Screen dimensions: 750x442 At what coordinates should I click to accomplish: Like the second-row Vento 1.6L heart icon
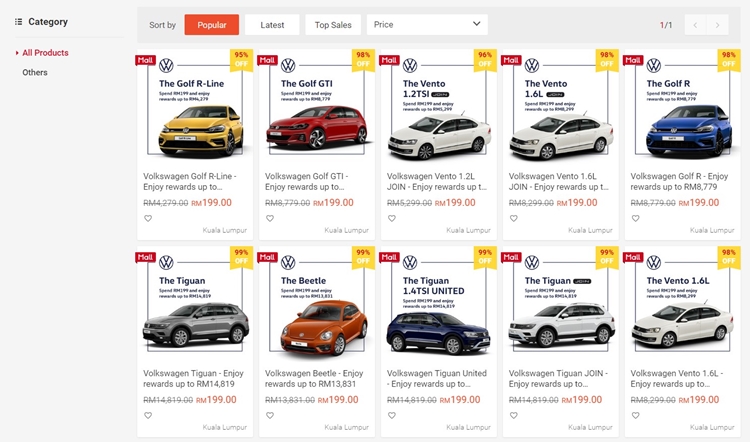click(636, 415)
